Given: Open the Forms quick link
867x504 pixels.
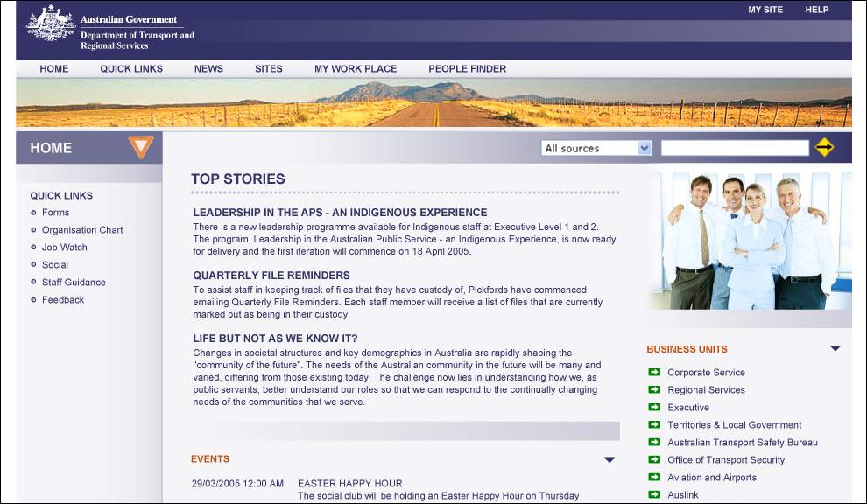Looking at the screenshot, I should tap(55, 213).
